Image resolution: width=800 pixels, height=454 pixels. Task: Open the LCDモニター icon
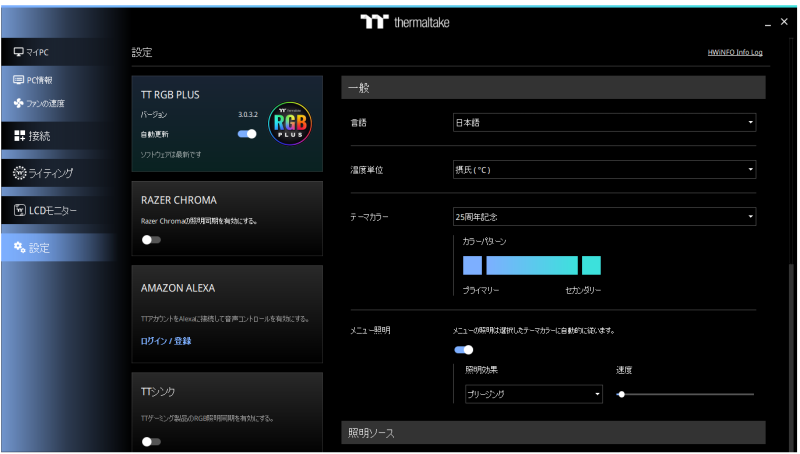(x=19, y=211)
